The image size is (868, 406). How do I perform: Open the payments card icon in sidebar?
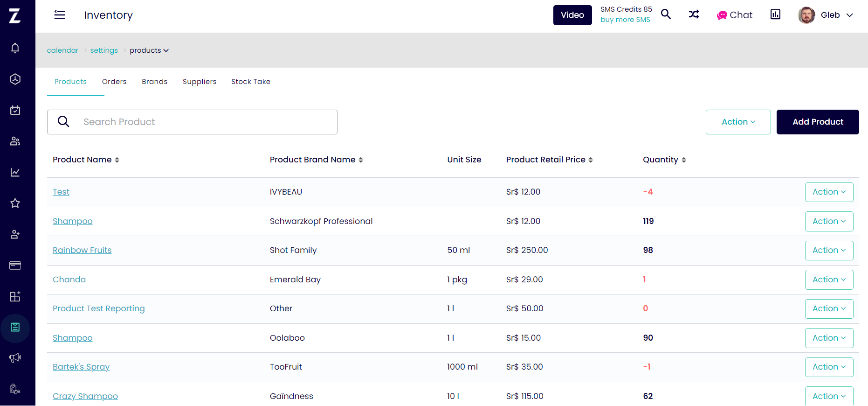click(x=15, y=266)
